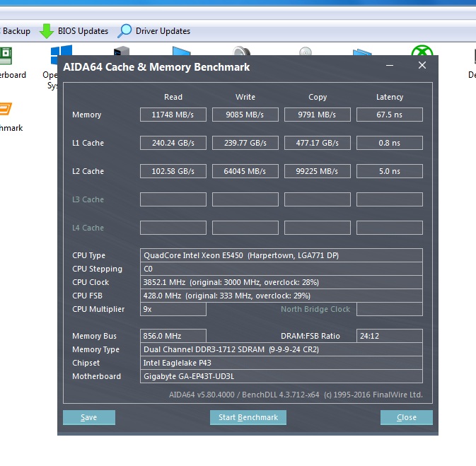Click the Read column header
Image resolution: width=476 pixels, height=466 pixels.
[x=173, y=97]
